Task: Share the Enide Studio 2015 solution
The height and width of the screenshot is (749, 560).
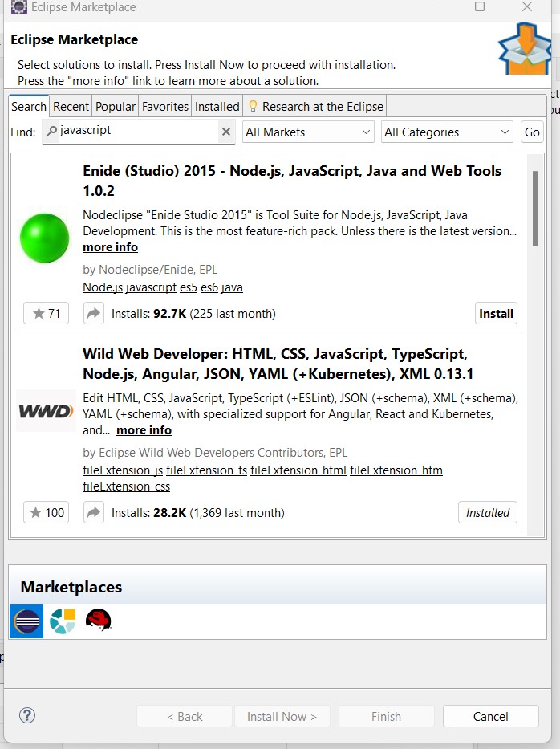Action: click(94, 313)
